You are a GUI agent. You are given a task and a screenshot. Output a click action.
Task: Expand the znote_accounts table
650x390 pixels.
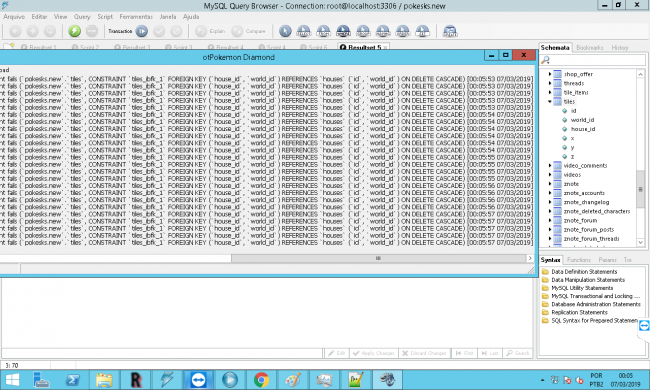tap(550, 193)
